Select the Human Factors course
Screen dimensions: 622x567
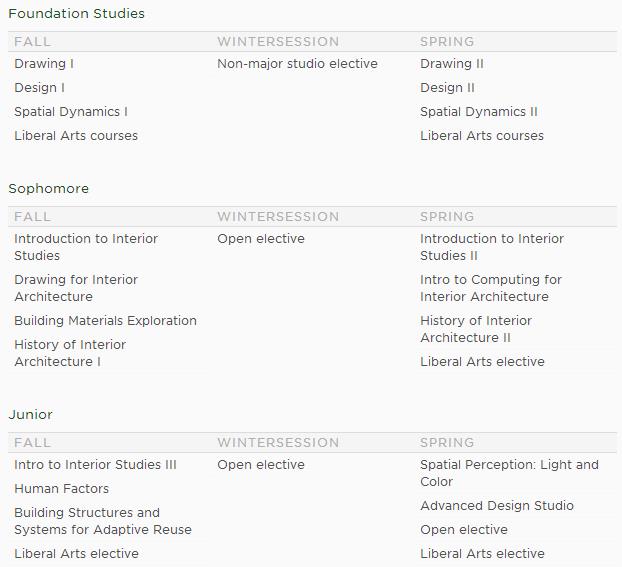coord(62,489)
